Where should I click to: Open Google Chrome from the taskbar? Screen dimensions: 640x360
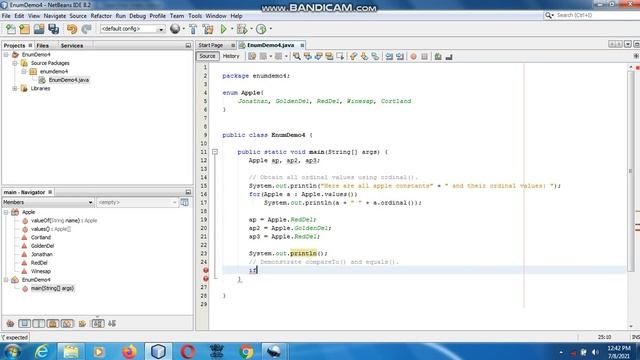tap(246, 351)
